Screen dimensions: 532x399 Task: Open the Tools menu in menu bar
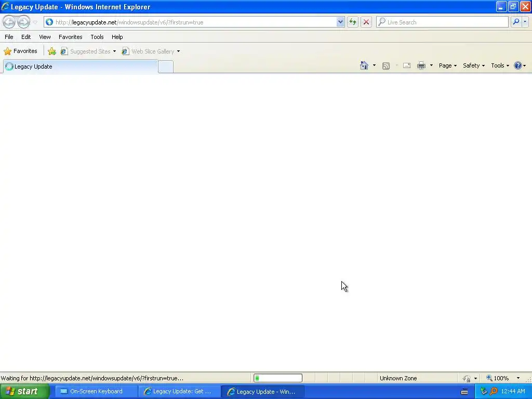[97, 37]
